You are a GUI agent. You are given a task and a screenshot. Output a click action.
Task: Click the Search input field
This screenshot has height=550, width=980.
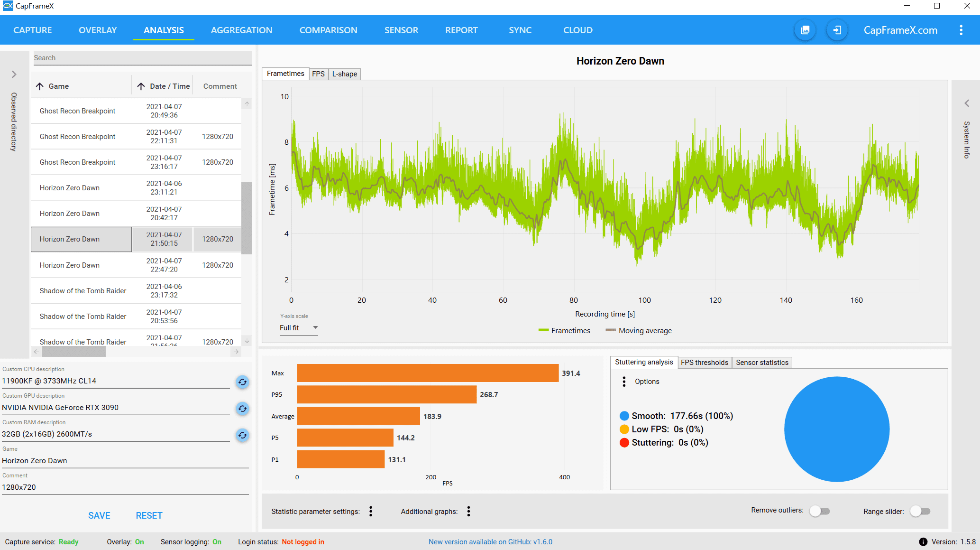142,58
